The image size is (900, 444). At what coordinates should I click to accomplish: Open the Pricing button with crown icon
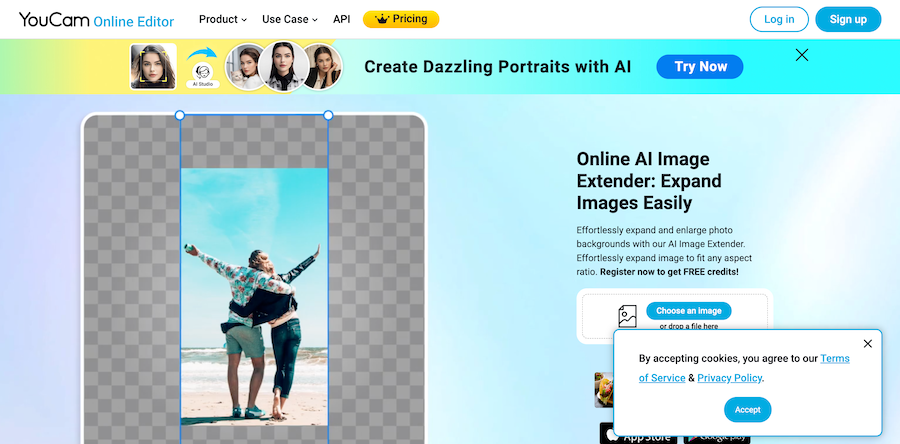(401, 19)
